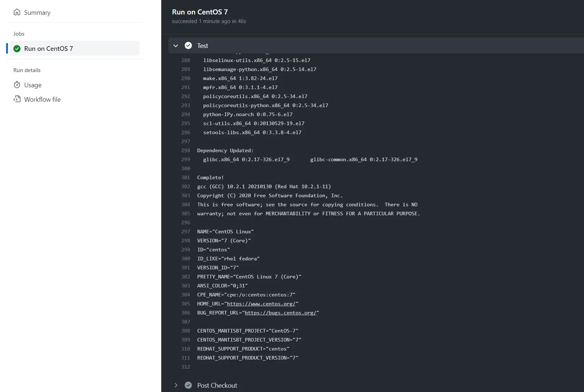Click the 'Complete!' log line

click(x=211, y=177)
